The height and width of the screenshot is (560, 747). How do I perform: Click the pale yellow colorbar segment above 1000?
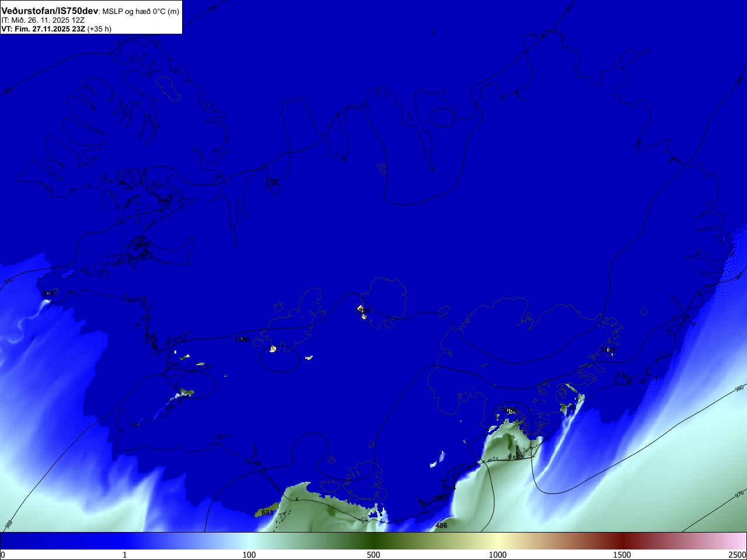pyautogui.click(x=498, y=541)
